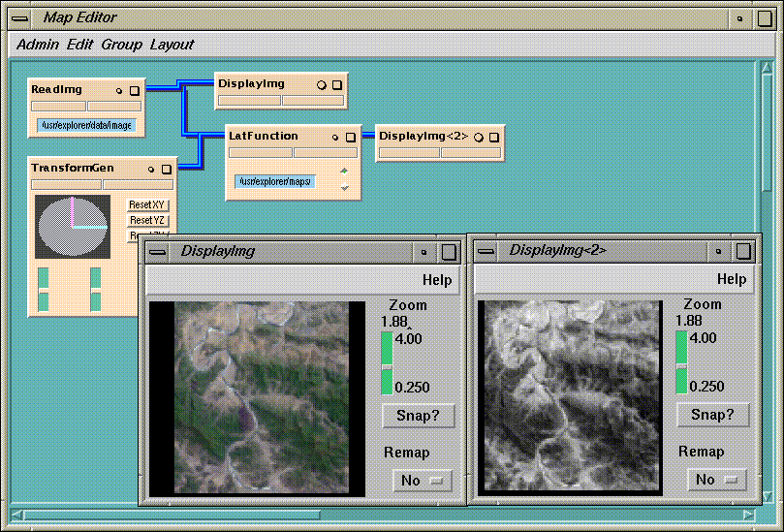This screenshot has width=784, height=532.
Task: Click the small circle icon on ReadImg module
Action: pos(119,90)
